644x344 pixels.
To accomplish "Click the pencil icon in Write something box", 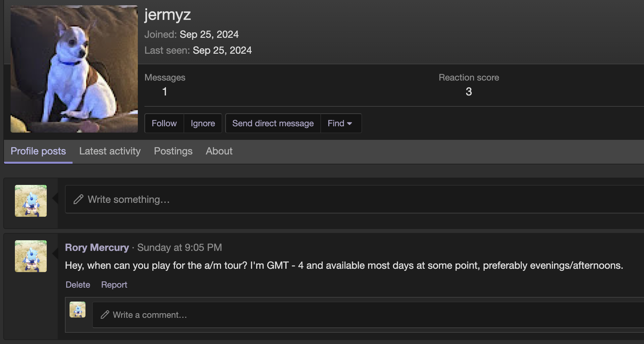I will click(79, 199).
